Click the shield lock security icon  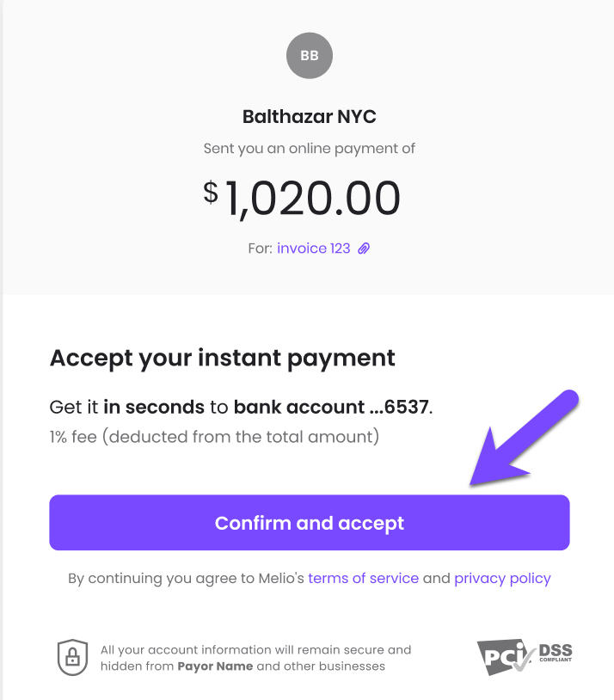(72, 657)
